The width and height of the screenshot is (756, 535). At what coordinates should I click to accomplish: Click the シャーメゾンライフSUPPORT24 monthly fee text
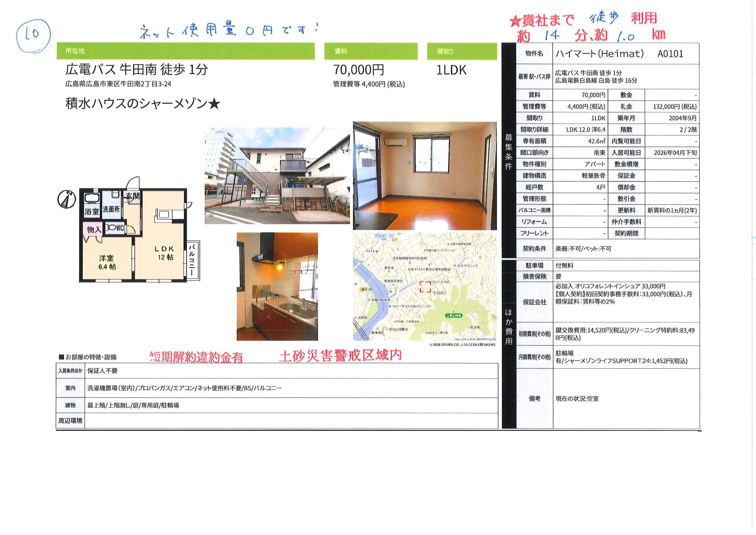pos(621,361)
